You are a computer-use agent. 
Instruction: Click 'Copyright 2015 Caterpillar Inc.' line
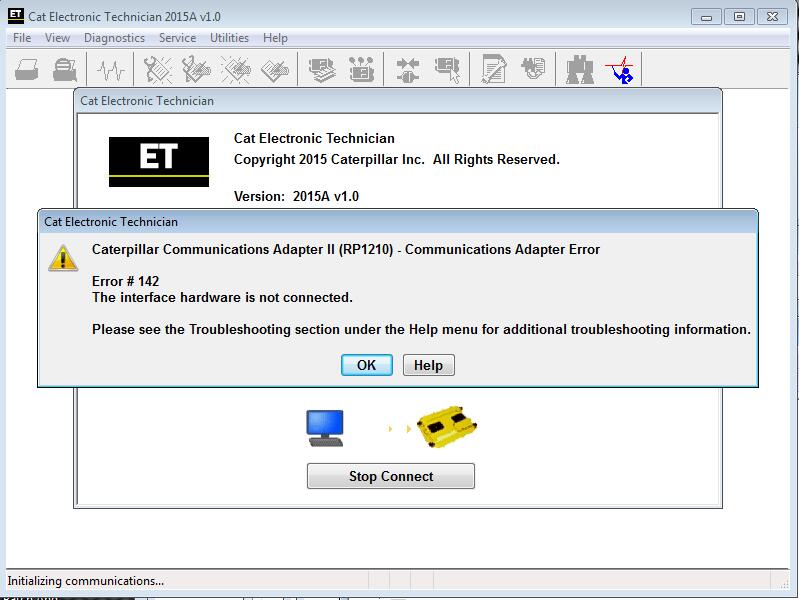pos(396,160)
